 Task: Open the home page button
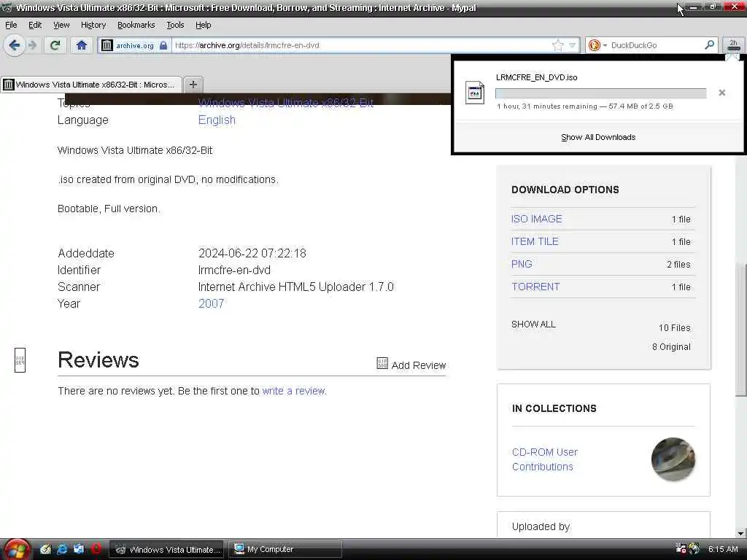(82, 45)
